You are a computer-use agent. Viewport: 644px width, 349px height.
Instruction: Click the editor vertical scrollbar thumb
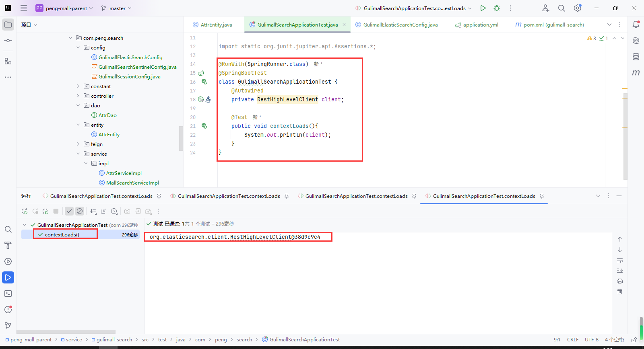[625, 137]
